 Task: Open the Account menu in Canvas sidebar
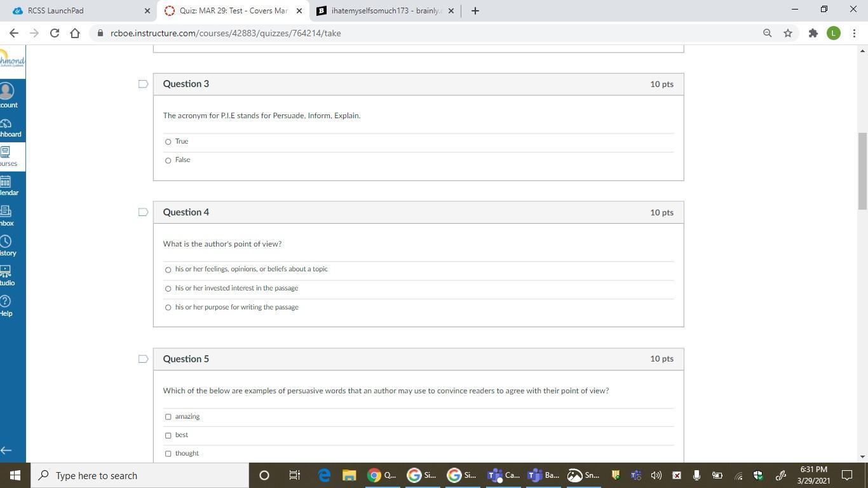point(9,95)
